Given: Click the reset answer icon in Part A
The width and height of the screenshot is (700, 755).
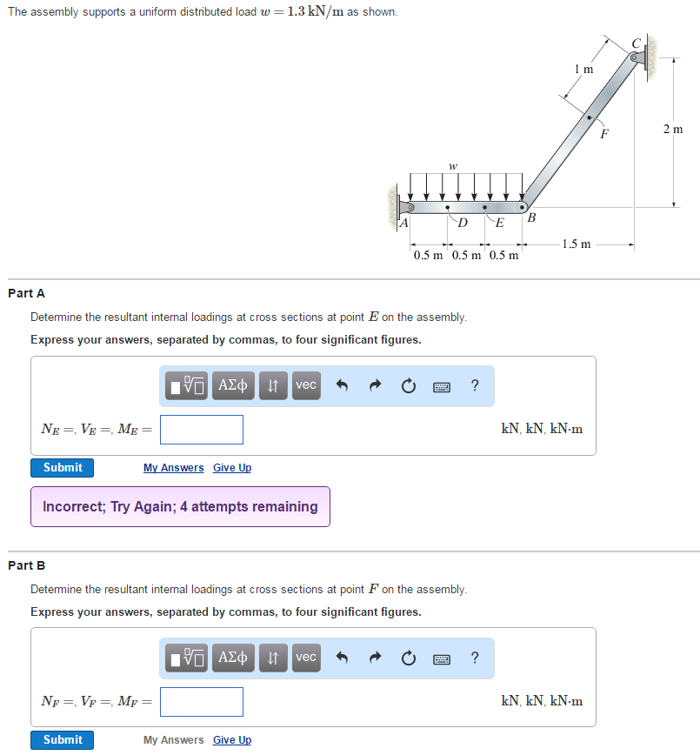Looking at the screenshot, I should [408, 386].
